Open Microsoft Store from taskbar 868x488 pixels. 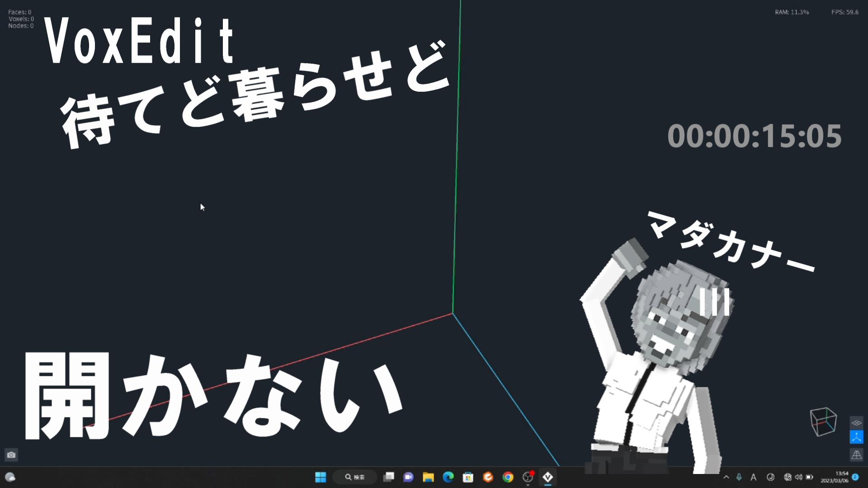(x=468, y=477)
